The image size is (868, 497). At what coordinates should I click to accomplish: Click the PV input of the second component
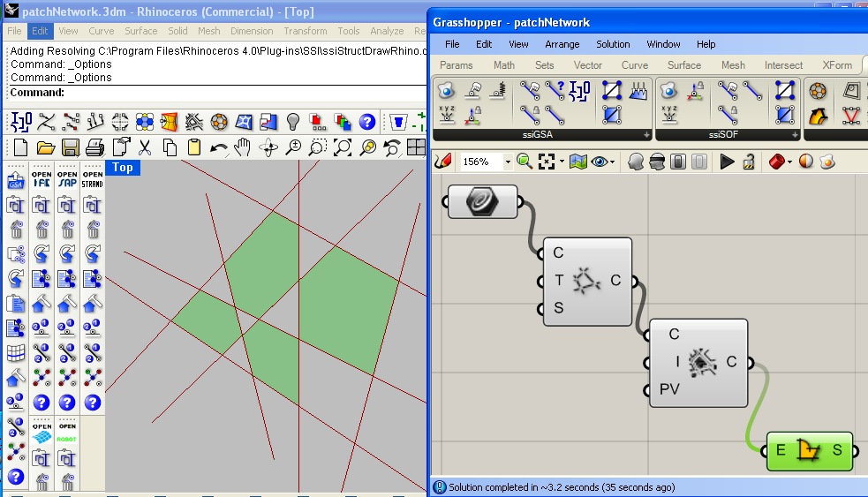tap(669, 389)
